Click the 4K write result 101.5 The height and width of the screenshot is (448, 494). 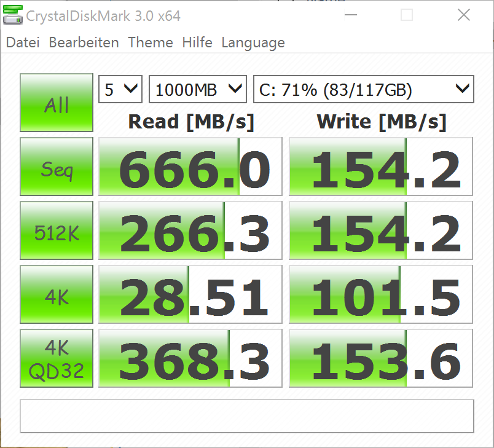[x=381, y=294]
